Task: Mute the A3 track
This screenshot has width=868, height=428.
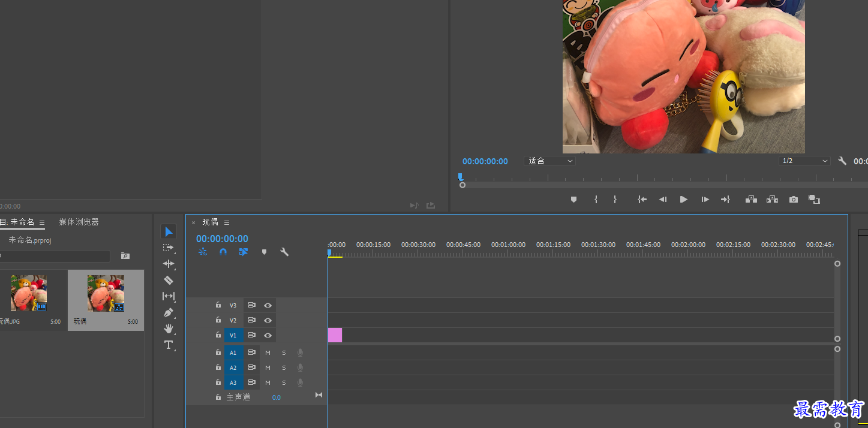Action: [268, 383]
